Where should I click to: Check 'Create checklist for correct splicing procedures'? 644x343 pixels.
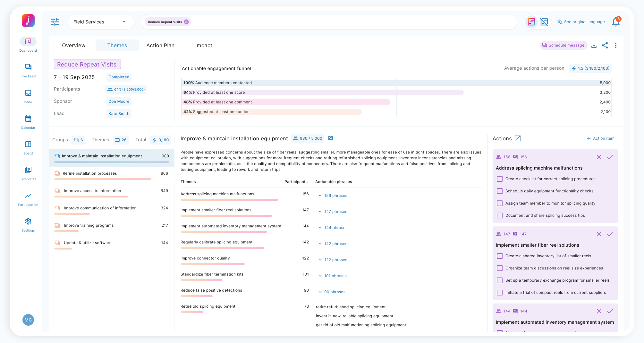click(499, 179)
